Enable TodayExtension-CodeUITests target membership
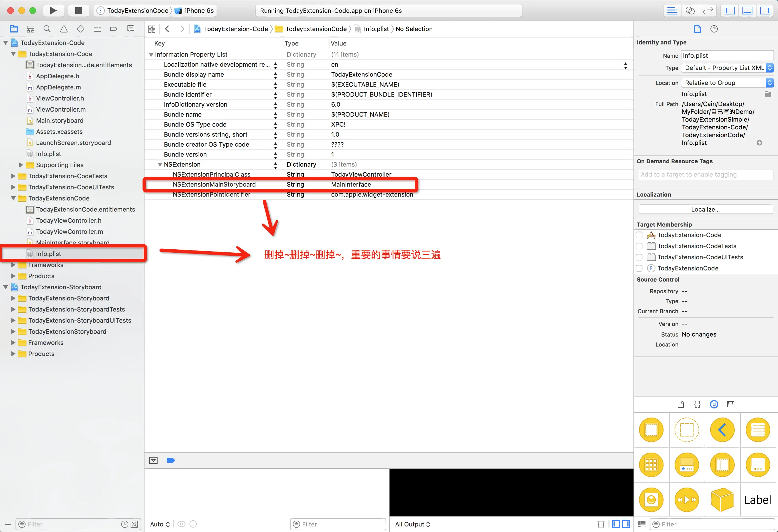Image resolution: width=778 pixels, height=532 pixels. click(639, 257)
